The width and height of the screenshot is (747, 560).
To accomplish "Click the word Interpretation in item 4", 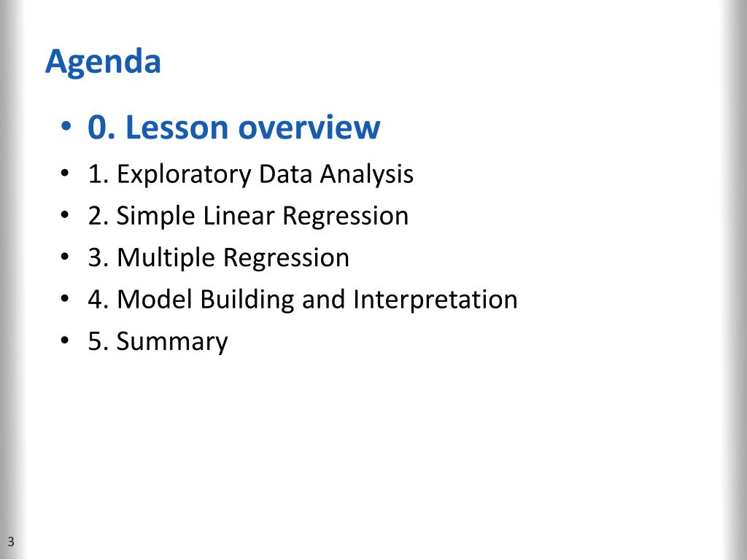I will pyautogui.click(x=436, y=300).
